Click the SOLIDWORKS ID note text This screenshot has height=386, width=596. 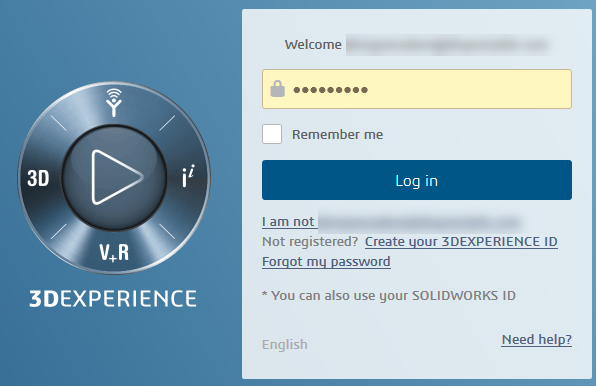pyautogui.click(x=388, y=296)
